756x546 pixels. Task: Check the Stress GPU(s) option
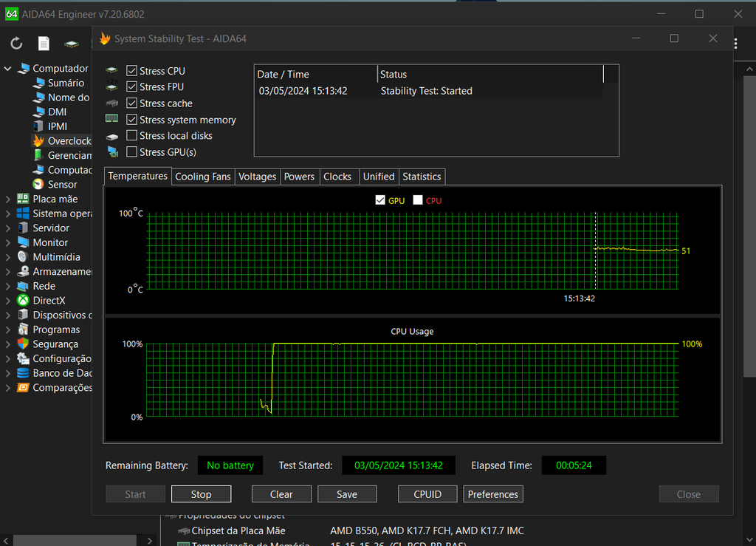click(x=131, y=152)
